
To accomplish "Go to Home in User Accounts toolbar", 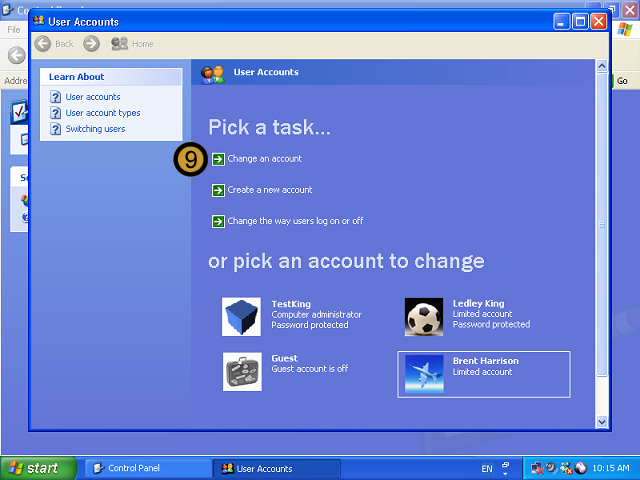I will (133, 44).
